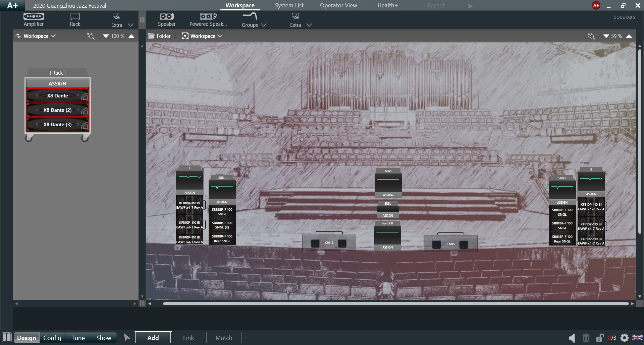Click the A+ logo at top left
Image resolution: width=644 pixels, height=345 pixels.
click(x=12, y=5)
